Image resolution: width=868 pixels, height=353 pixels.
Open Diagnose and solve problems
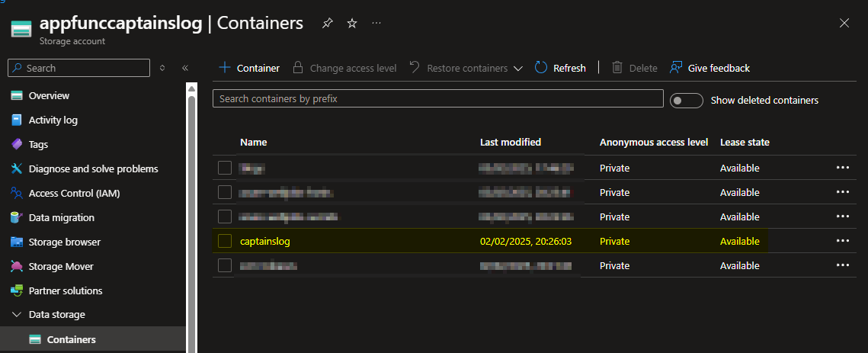(x=94, y=168)
